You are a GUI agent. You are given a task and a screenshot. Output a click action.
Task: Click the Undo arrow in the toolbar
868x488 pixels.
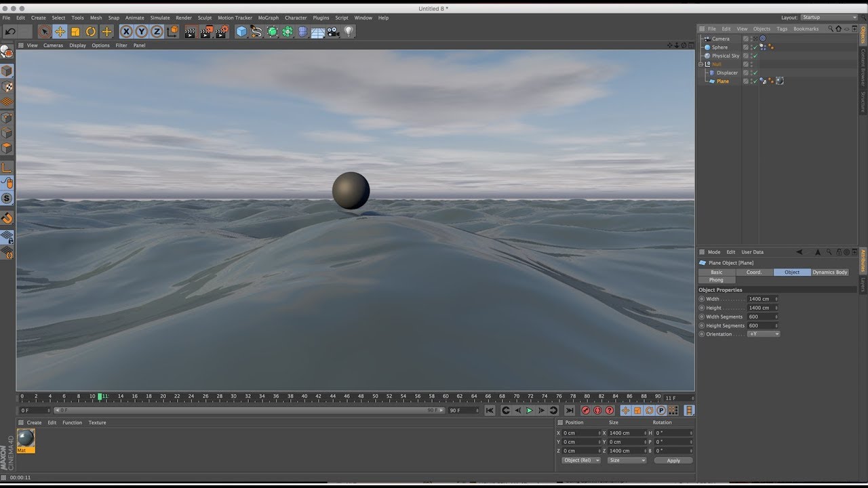coord(10,31)
